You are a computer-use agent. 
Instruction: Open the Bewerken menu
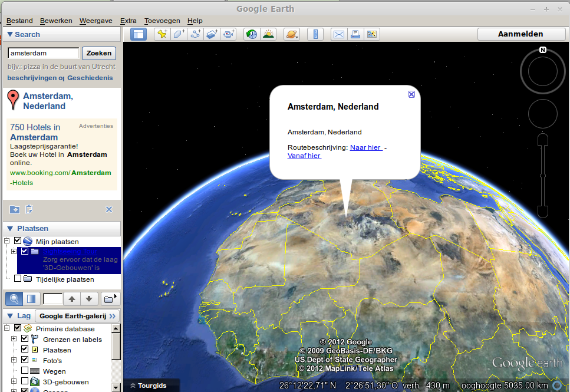[x=56, y=21]
